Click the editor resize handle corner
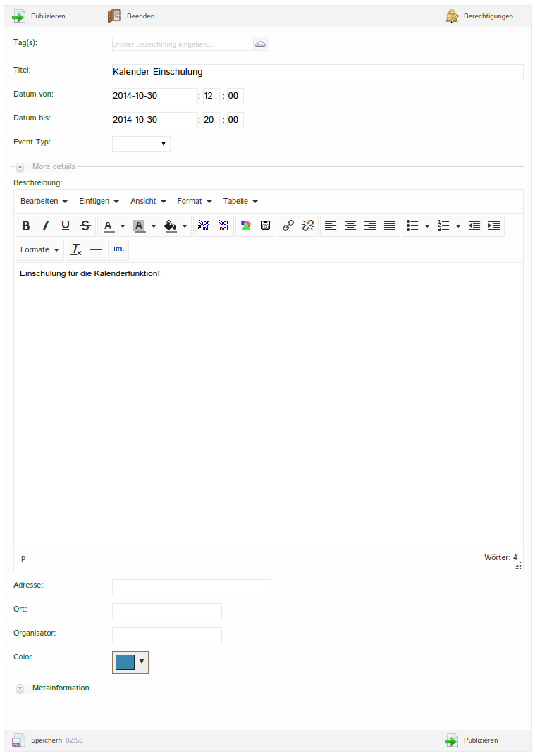535x756 pixels. pyautogui.click(x=518, y=566)
